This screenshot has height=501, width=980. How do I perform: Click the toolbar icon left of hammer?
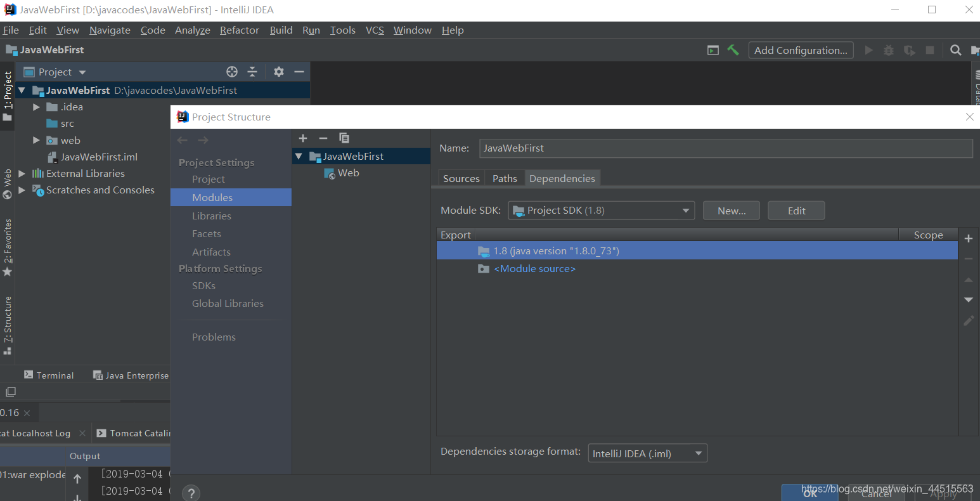[x=713, y=50]
